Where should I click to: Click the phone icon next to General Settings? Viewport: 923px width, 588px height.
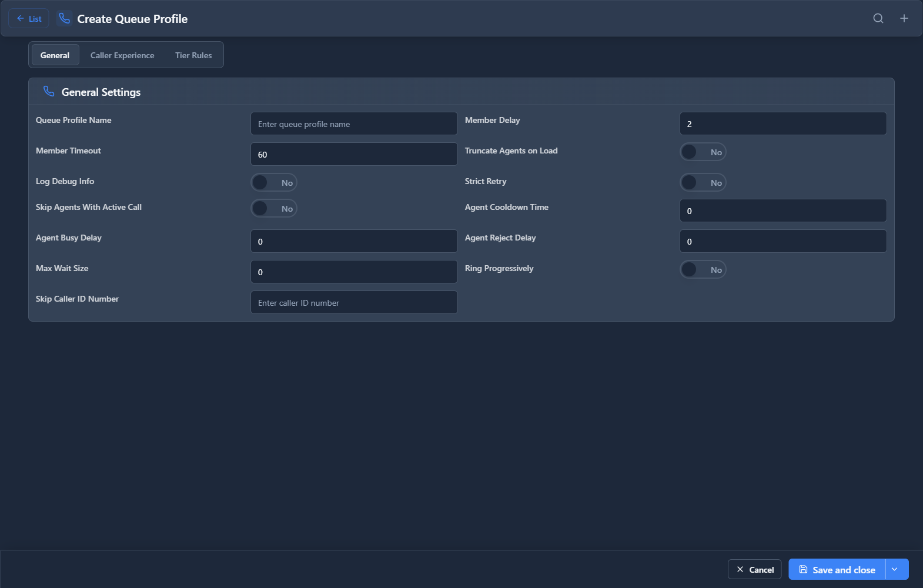click(x=49, y=91)
